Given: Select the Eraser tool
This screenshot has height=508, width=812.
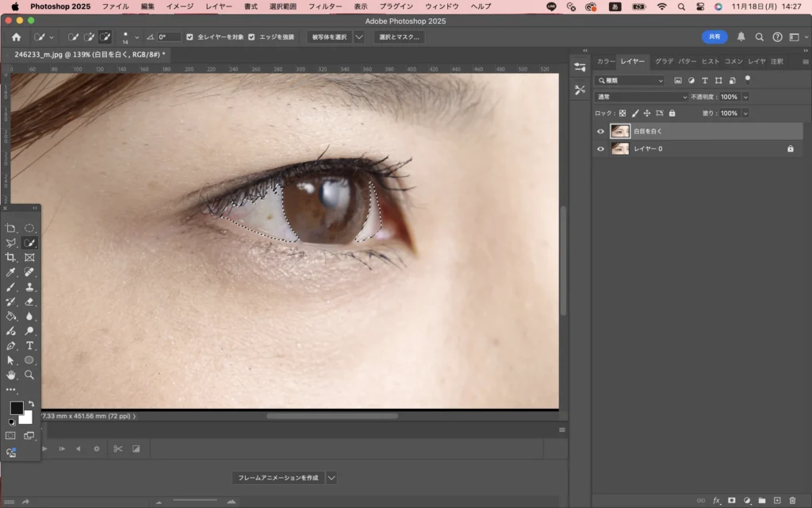Looking at the screenshot, I should [x=29, y=302].
